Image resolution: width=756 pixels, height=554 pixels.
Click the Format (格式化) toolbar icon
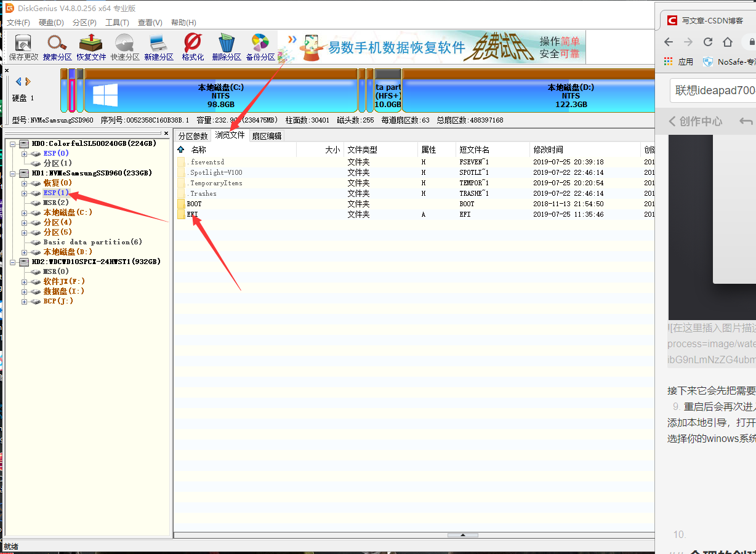pos(193,47)
